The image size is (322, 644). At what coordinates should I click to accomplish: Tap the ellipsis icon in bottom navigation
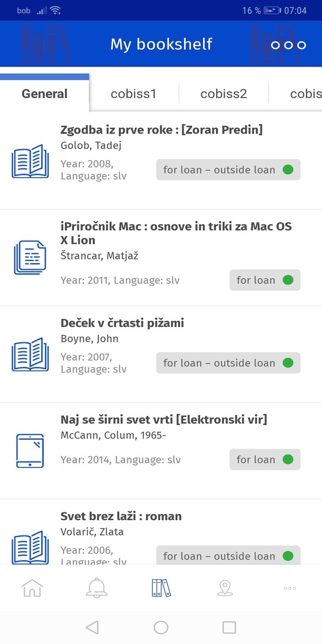pos(289,588)
